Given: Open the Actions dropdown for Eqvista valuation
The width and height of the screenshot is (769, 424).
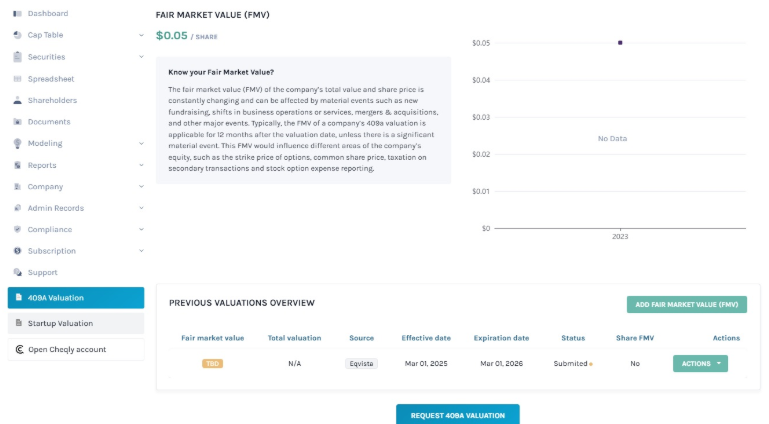Looking at the screenshot, I should (x=700, y=364).
